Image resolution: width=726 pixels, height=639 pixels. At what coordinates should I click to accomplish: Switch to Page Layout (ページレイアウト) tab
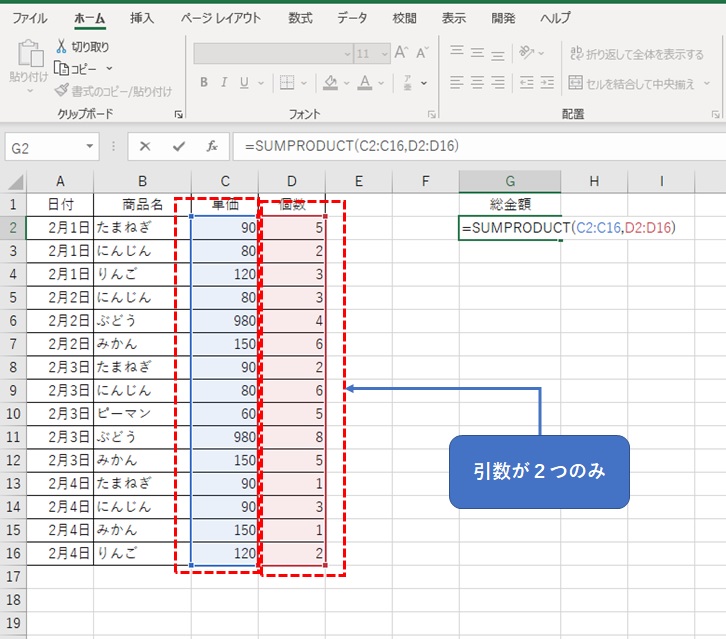(x=220, y=19)
